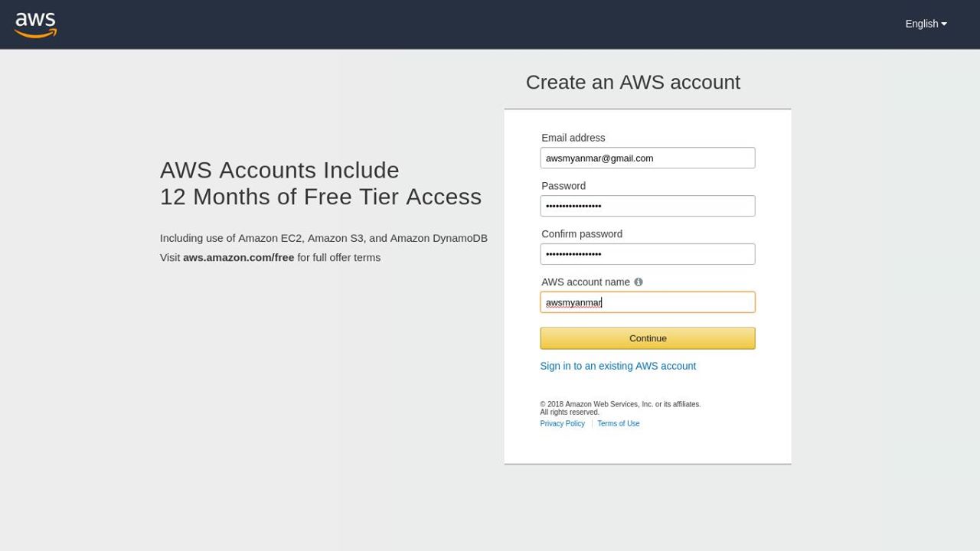Click the Amazon Web Services copyright notice

click(619, 408)
